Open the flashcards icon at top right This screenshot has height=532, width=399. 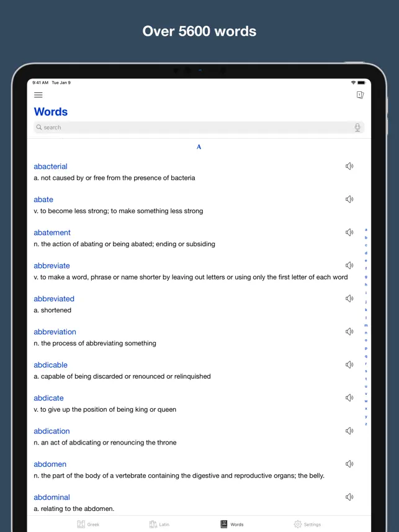tap(361, 95)
